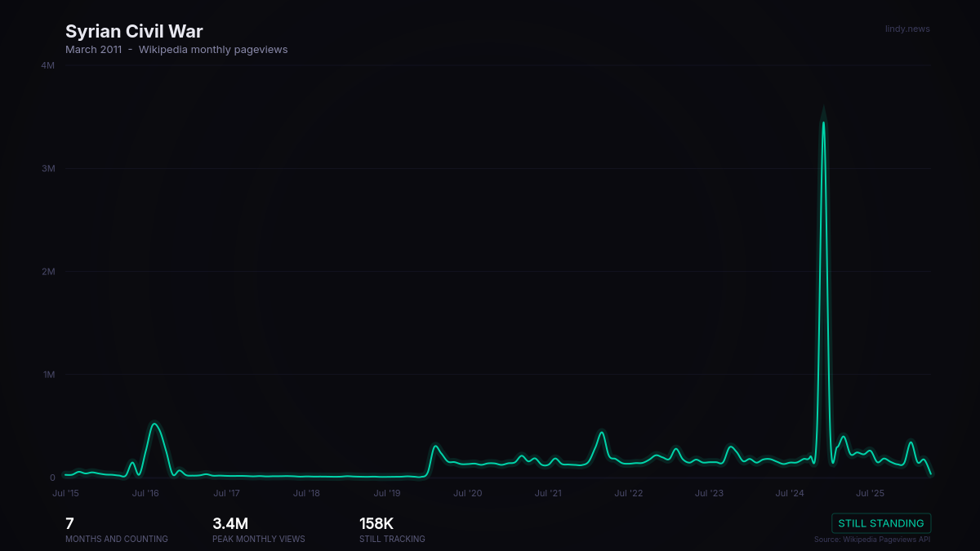
Task: Select the Jul '24 axis label
Action: [790, 493]
